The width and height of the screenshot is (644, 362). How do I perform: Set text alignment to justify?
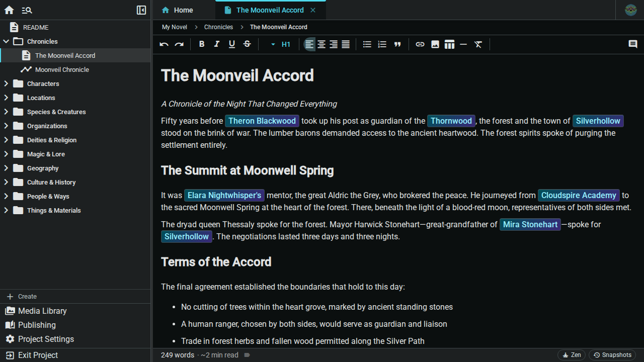click(x=346, y=44)
